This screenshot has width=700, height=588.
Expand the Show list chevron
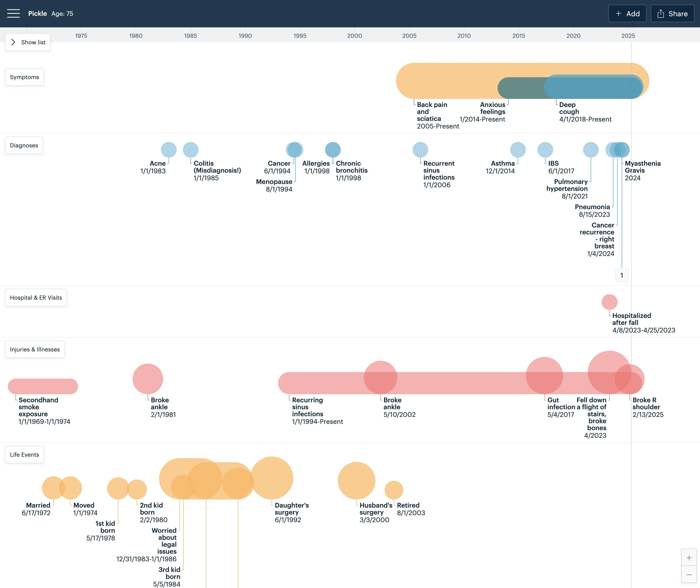tap(13, 42)
